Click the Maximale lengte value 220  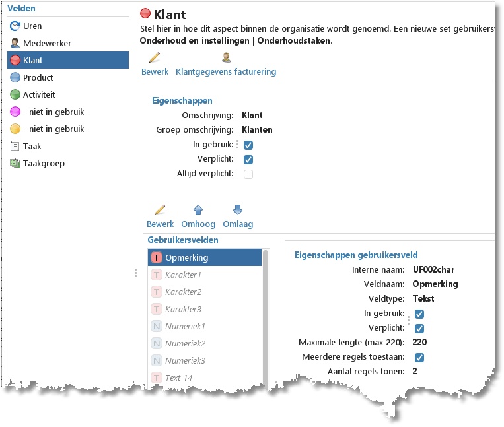click(419, 343)
